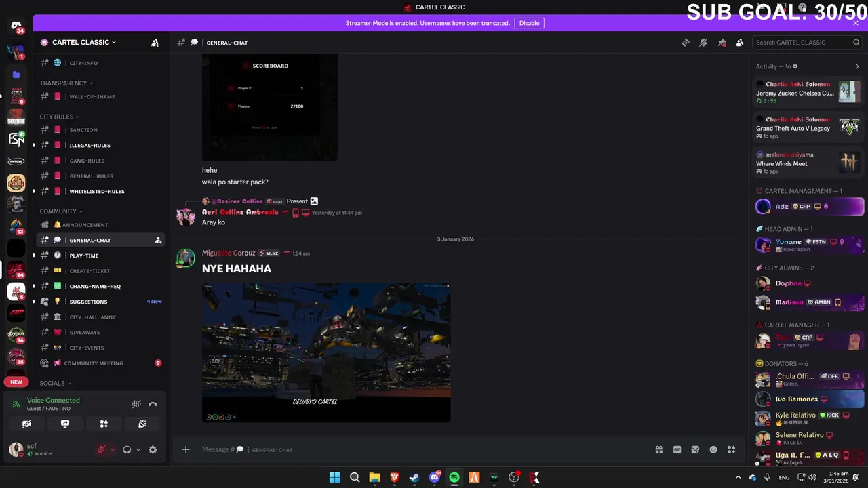This screenshot has height=488, width=868.
Task: Show hidden system tray icons
Action: (738, 478)
